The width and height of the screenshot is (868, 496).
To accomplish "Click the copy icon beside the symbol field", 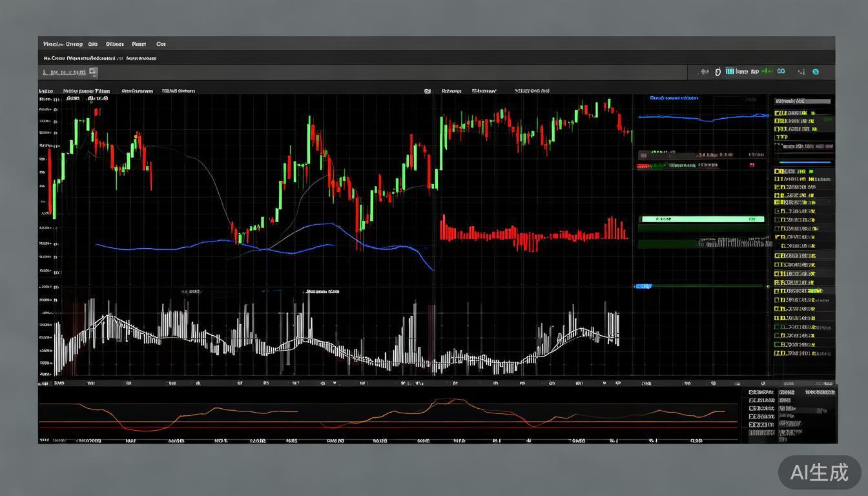I will pyautogui.click(x=93, y=72).
